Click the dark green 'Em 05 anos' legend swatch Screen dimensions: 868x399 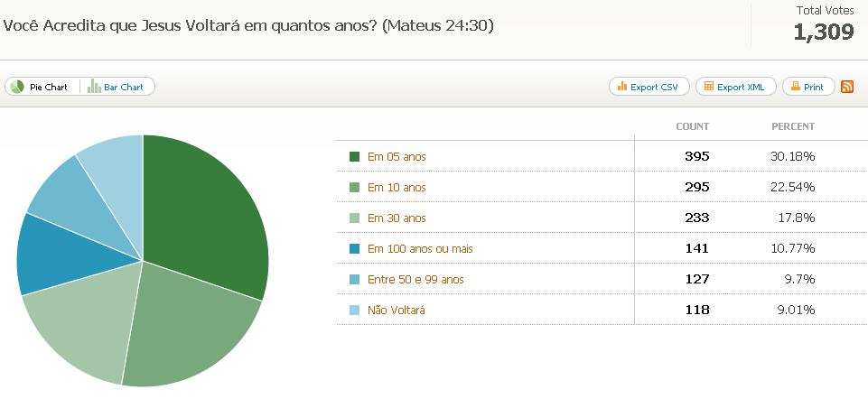tap(354, 157)
